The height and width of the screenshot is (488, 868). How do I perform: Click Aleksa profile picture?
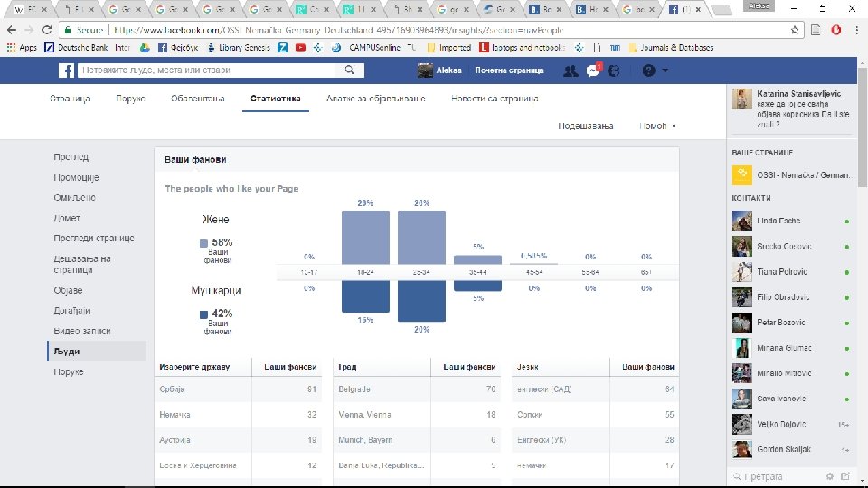click(425, 70)
